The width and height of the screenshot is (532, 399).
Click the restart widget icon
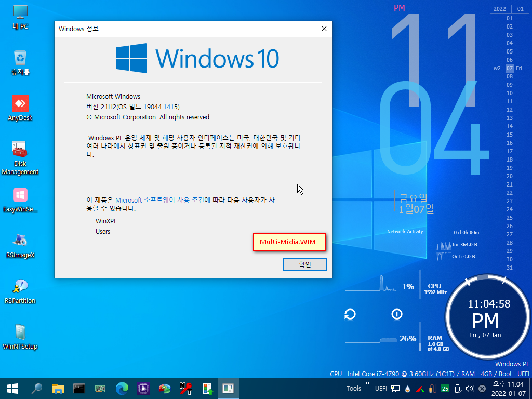tap(350, 314)
